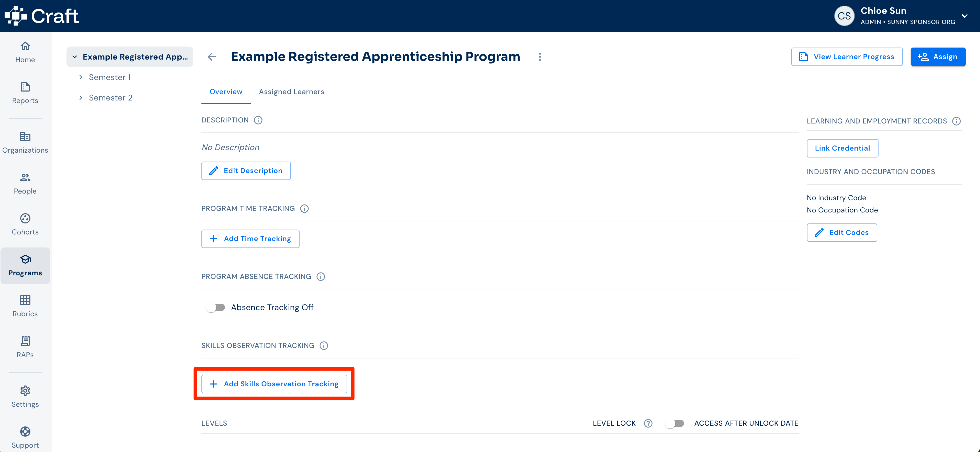Open the People section icon
The width and height of the screenshot is (980, 452).
[x=25, y=177]
